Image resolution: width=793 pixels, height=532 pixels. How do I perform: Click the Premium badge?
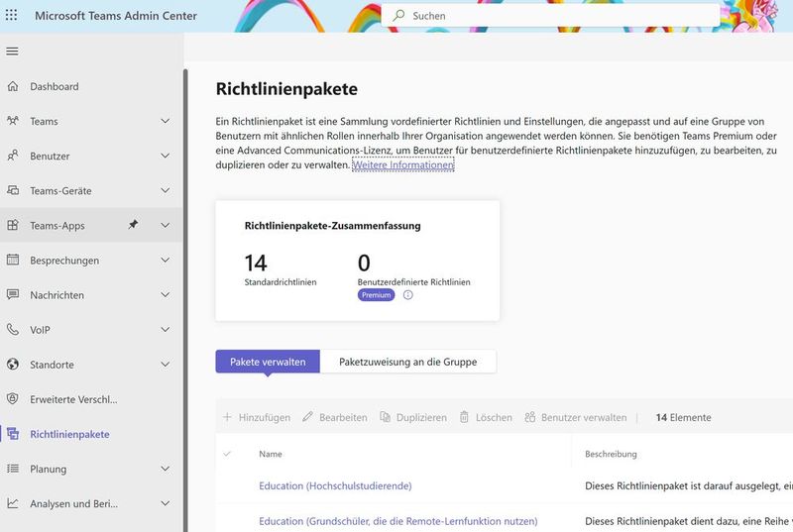click(377, 295)
